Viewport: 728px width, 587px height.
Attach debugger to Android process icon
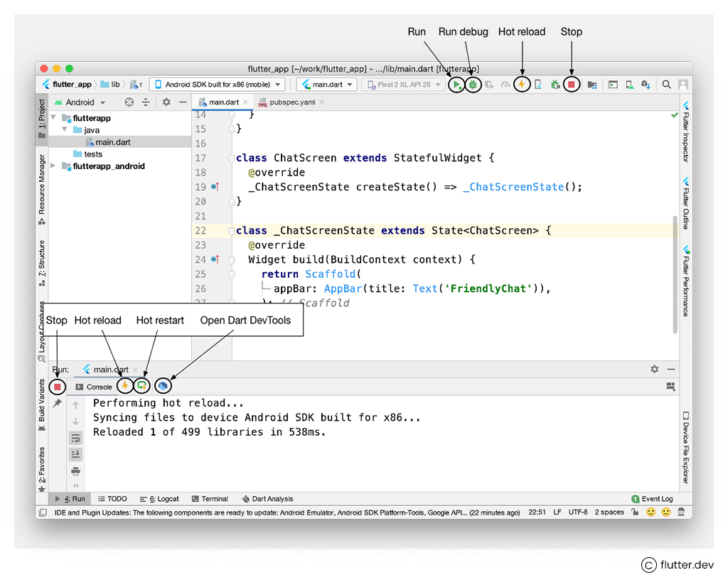555,85
